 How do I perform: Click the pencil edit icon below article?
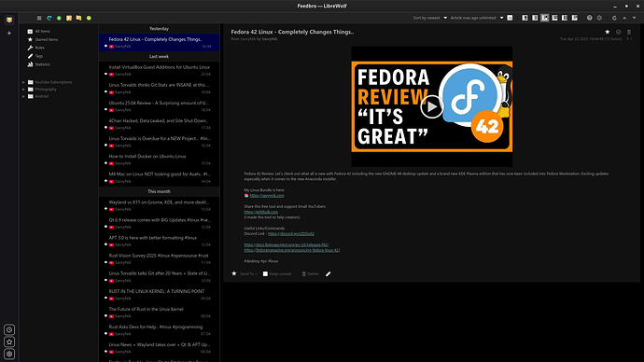click(x=329, y=273)
